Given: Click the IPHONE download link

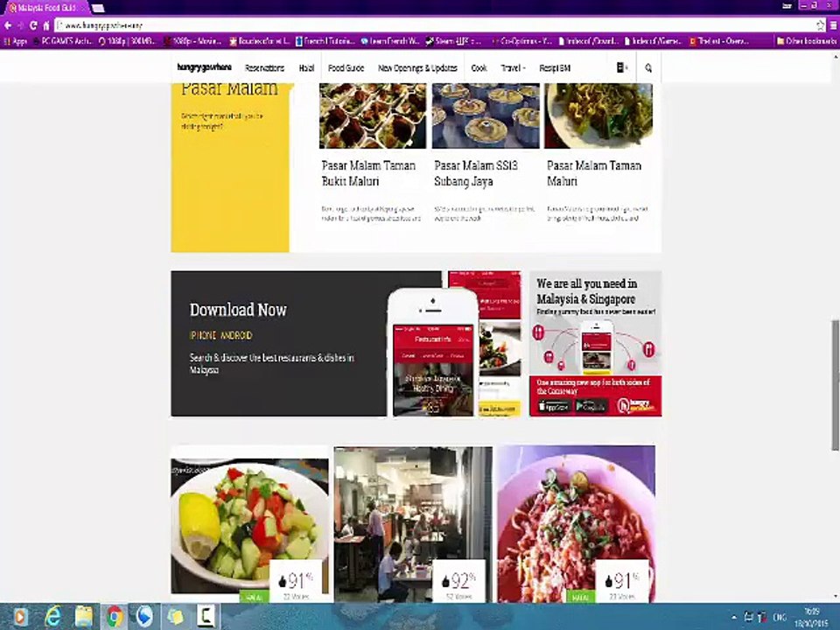Looking at the screenshot, I should pos(203,335).
